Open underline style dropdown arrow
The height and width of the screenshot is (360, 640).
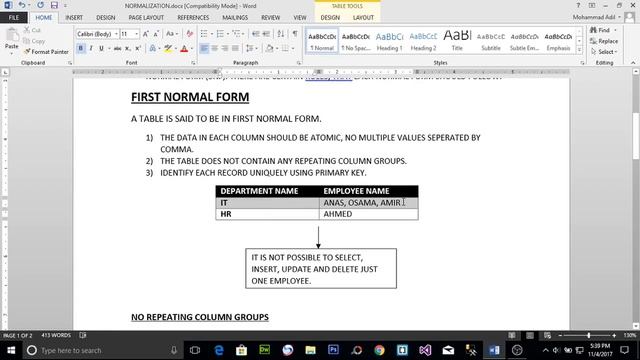(x=109, y=49)
